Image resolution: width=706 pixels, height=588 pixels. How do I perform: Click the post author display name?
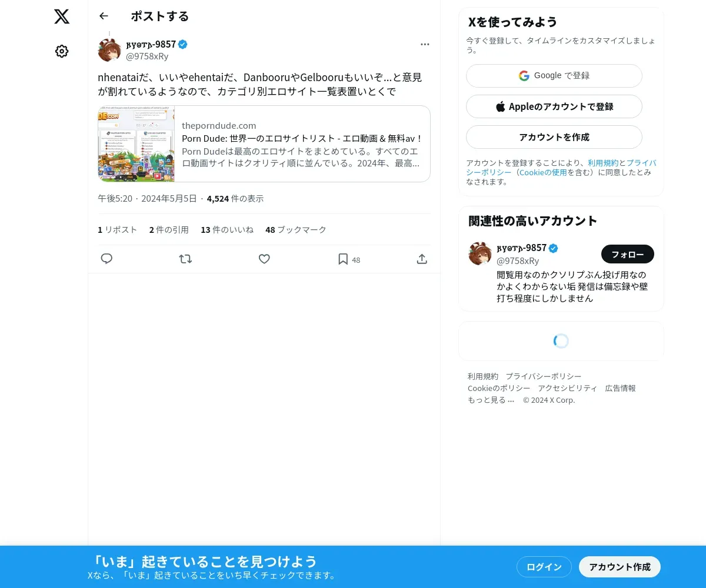pyautogui.click(x=151, y=44)
